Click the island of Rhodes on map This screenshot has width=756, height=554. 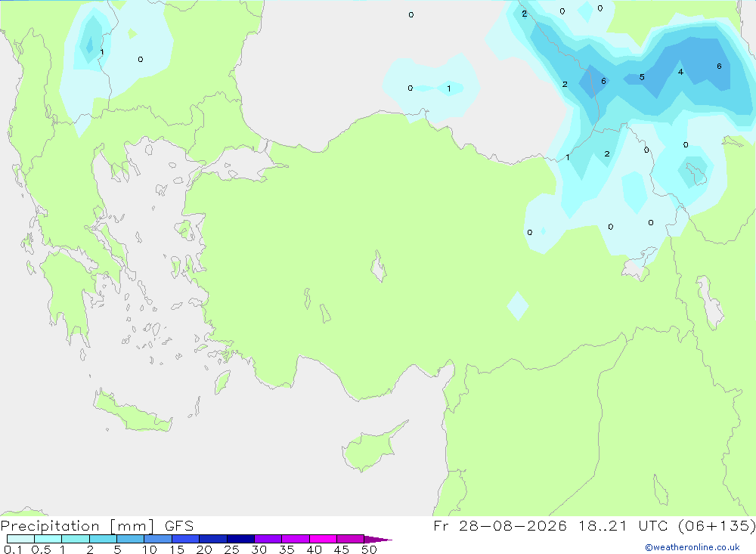point(222,382)
